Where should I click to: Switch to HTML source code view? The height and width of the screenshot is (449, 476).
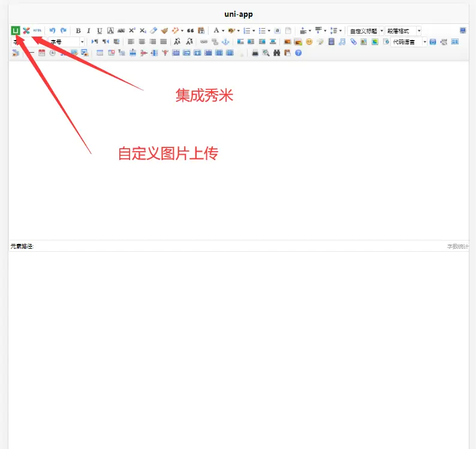click(37, 31)
